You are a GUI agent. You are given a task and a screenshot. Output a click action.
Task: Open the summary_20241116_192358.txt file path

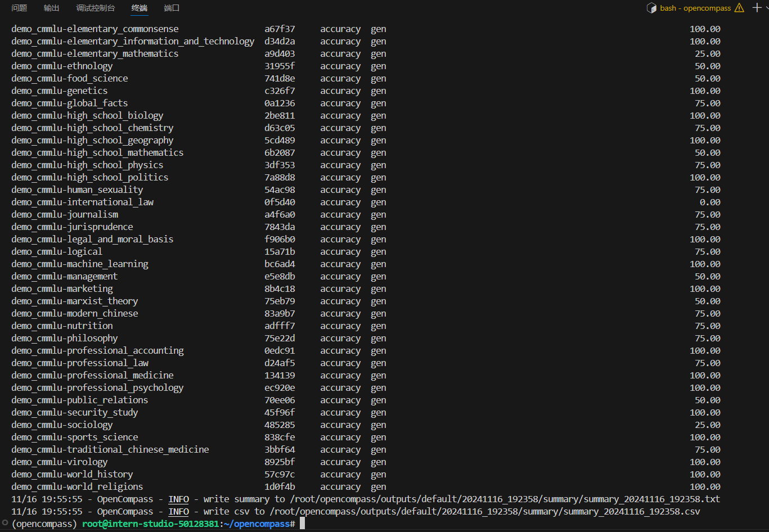click(x=505, y=499)
